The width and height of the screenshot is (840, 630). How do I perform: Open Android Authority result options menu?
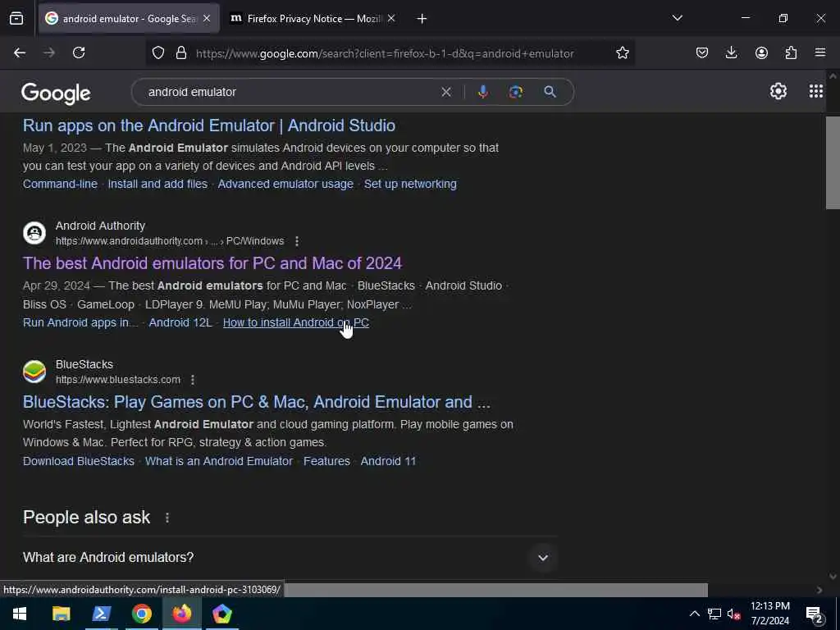click(296, 241)
